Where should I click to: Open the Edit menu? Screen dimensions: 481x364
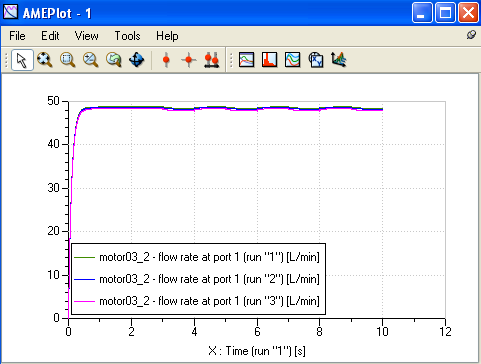coord(50,36)
